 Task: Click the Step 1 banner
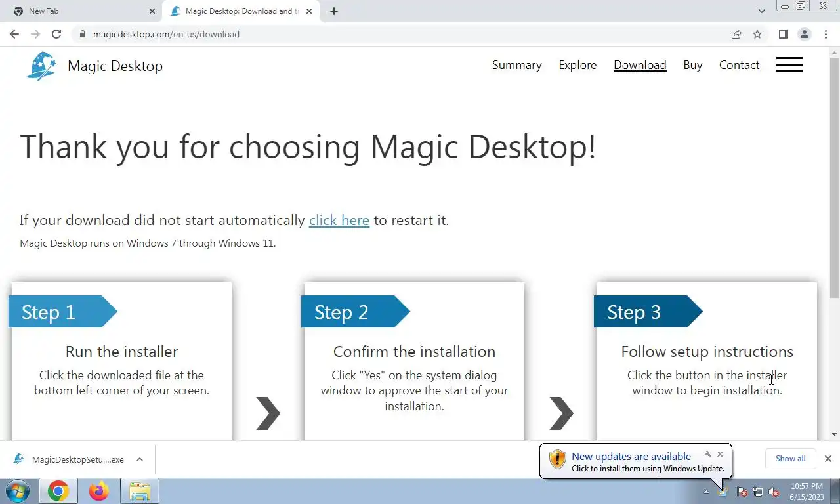tap(62, 312)
